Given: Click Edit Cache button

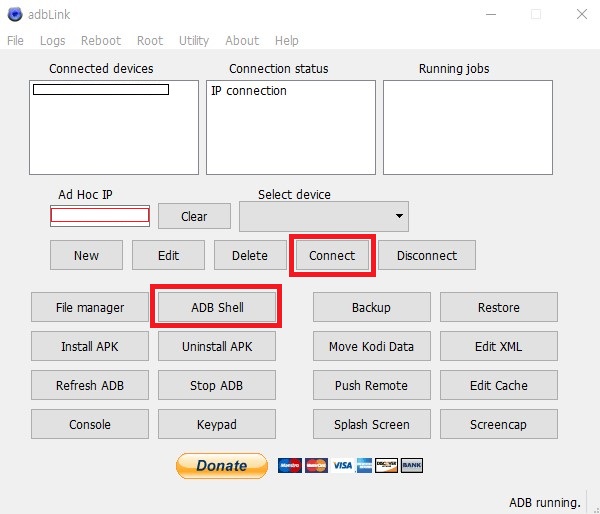Looking at the screenshot, I should click(499, 385).
